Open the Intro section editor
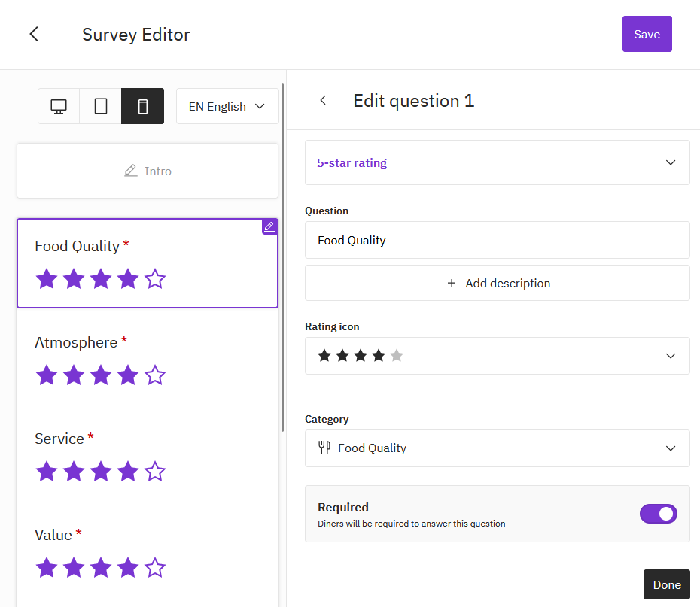This screenshot has height=607, width=700. (x=148, y=171)
